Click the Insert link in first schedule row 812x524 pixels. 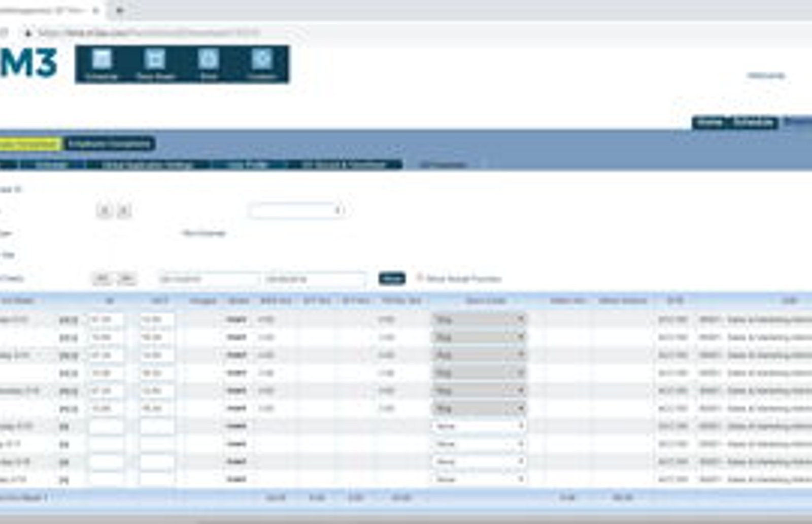237,319
